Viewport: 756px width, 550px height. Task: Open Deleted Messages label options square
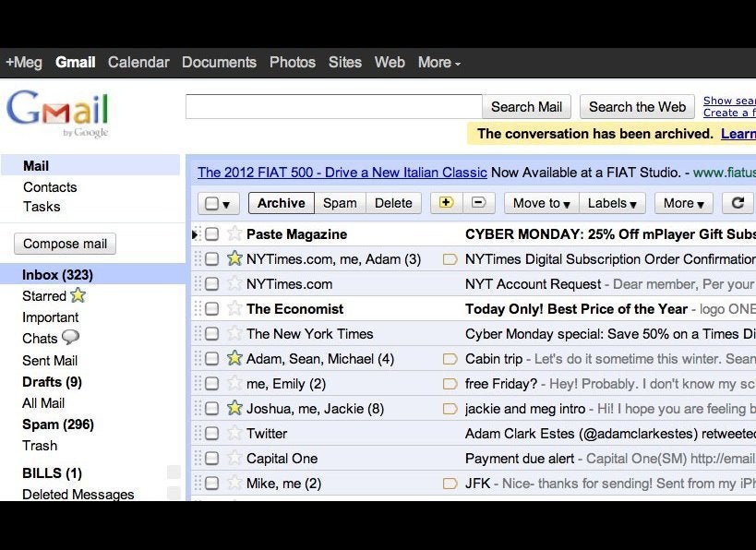174,493
